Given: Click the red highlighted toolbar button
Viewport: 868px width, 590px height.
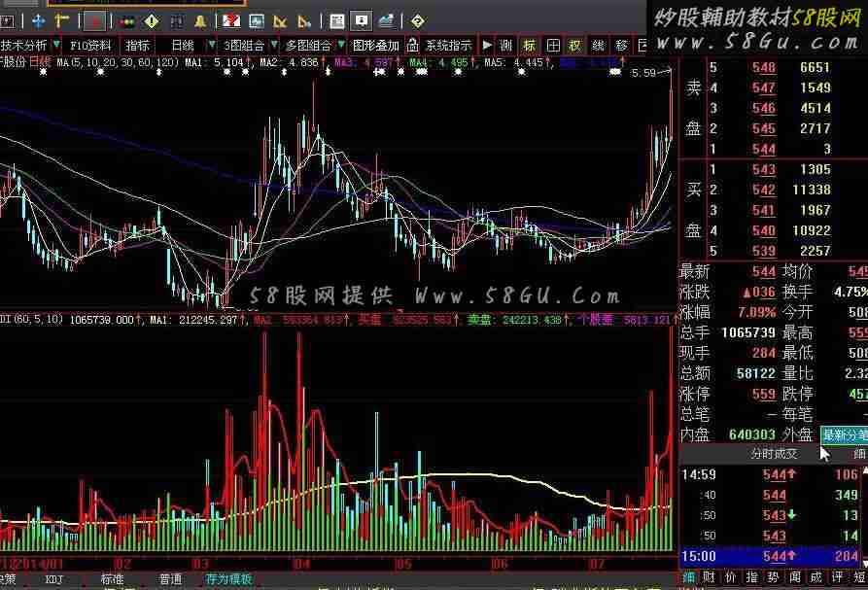Looking at the screenshot, I should click(x=96, y=21).
